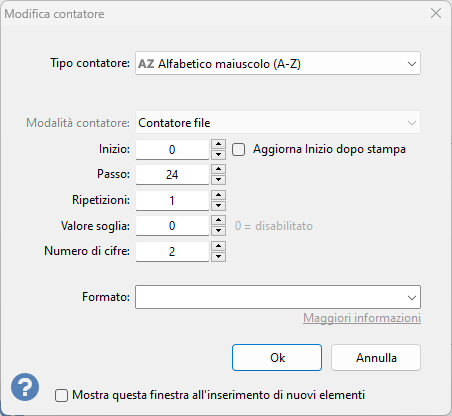Increase Valore soglia with up arrow
The image size is (452, 416).
point(218,220)
